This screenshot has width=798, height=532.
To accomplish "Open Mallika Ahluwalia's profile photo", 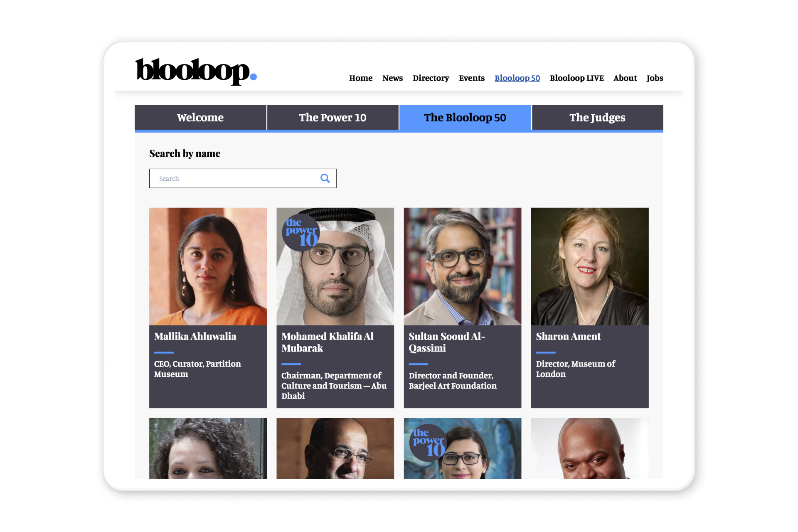I will point(208,266).
